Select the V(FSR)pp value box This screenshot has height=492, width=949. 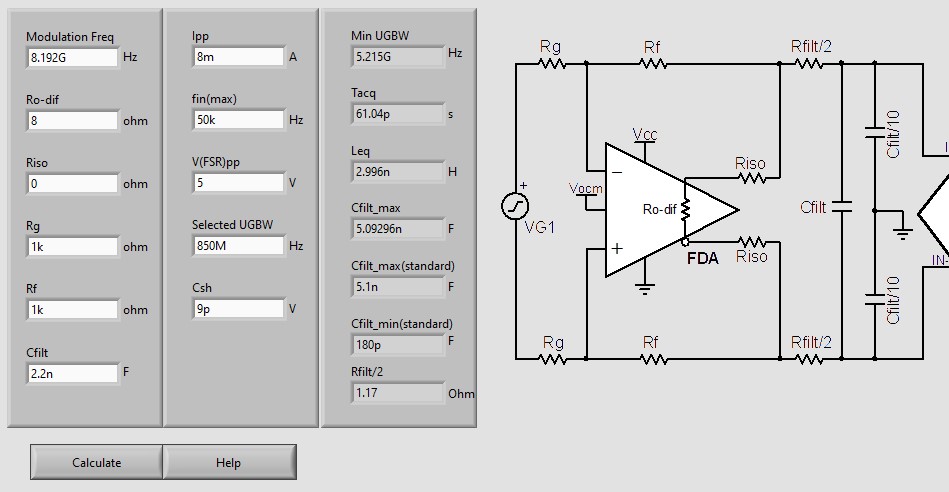[238, 183]
